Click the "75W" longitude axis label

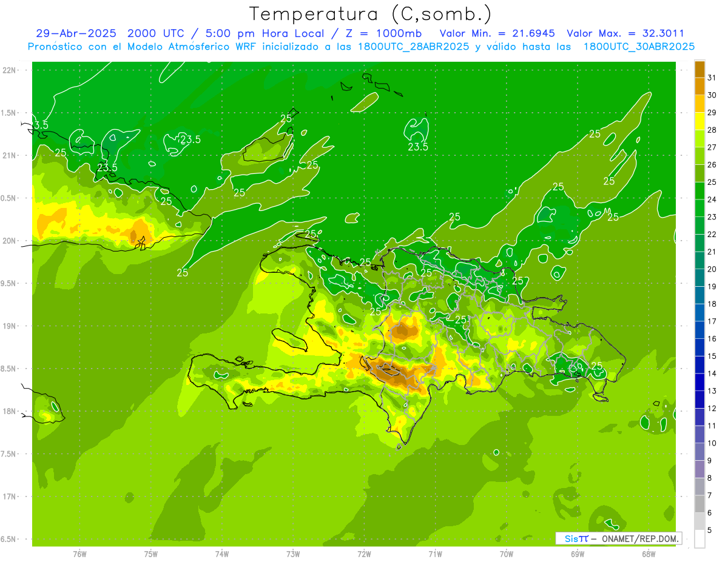(x=151, y=554)
